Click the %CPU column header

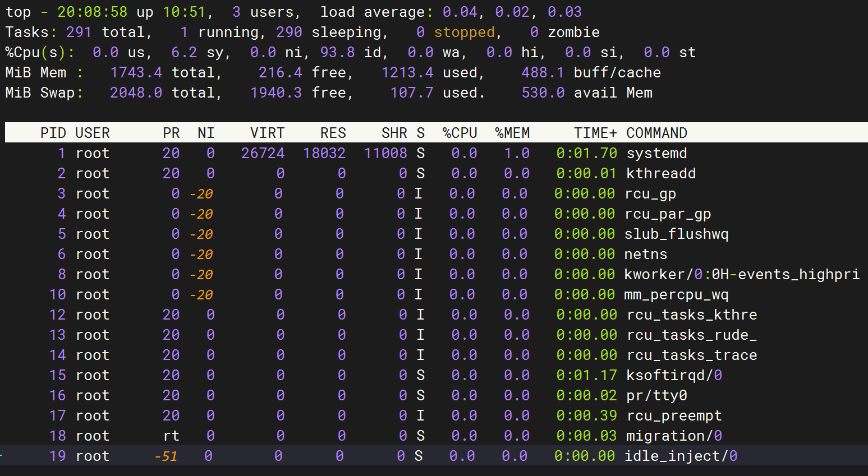460,133
